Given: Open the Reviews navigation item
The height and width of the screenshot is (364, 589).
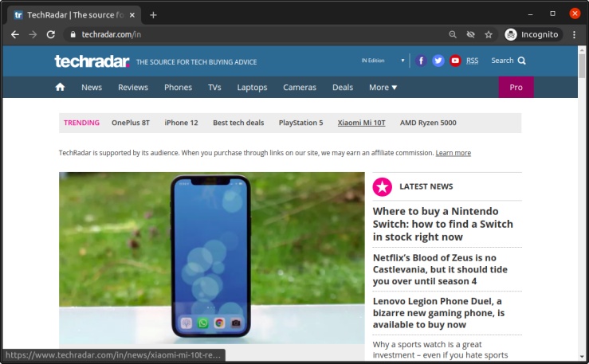Looking at the screenshot, I should tap(133, 87).
